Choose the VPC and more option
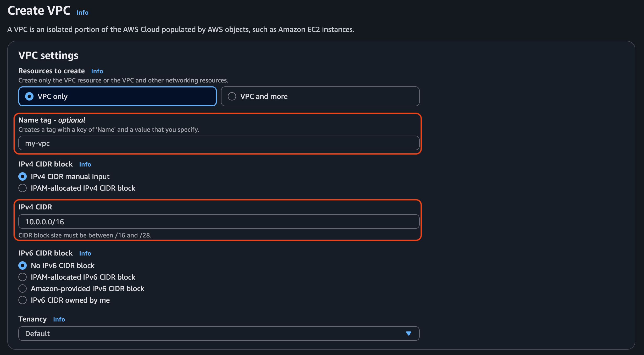The image size is (644, 355). tap(232, 96)
